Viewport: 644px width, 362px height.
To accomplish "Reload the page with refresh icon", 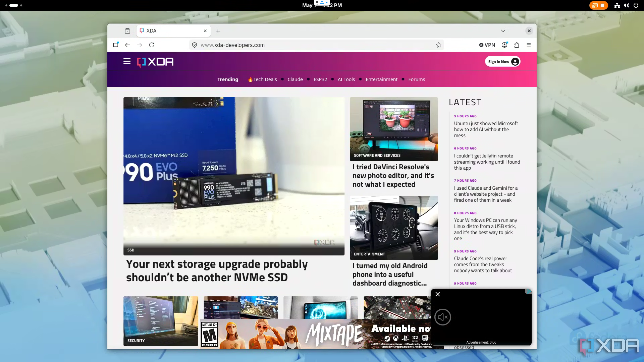I will 151,45.
